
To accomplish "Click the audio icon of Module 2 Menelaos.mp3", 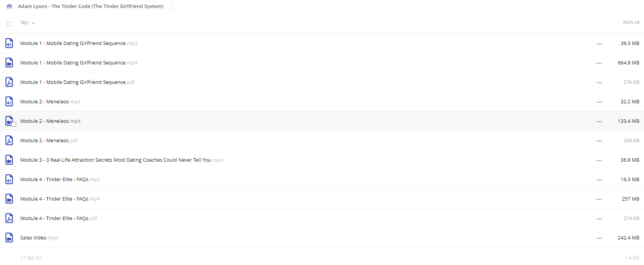I will [x=9, y=101].
